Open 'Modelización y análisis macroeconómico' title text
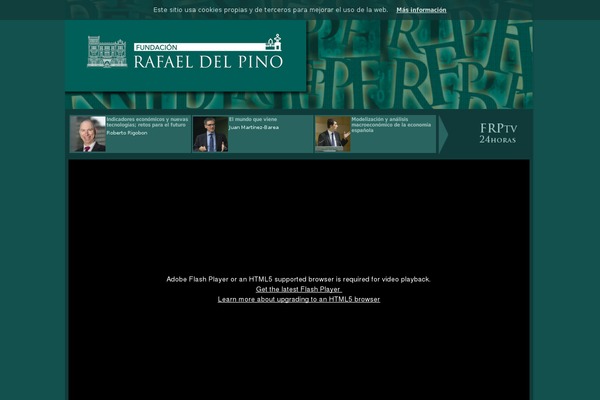Viewport: 600px width, 400px height. coord(391,125)
